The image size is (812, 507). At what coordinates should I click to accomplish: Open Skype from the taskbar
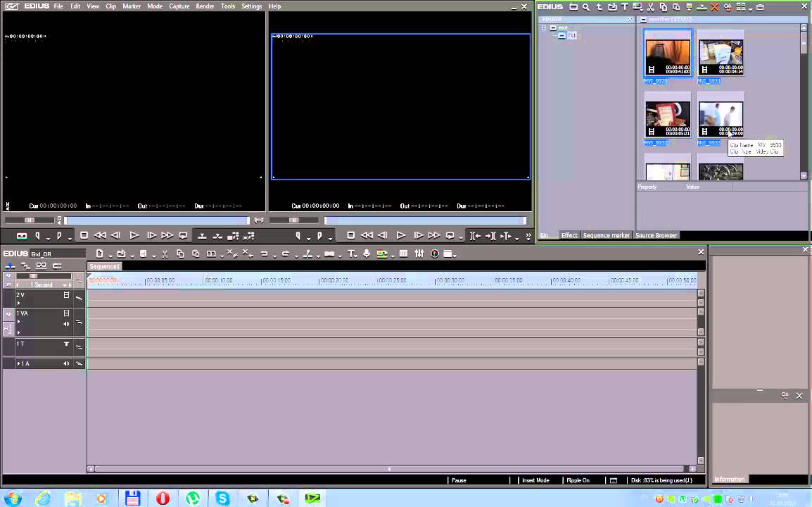click(x=222, y=498)
